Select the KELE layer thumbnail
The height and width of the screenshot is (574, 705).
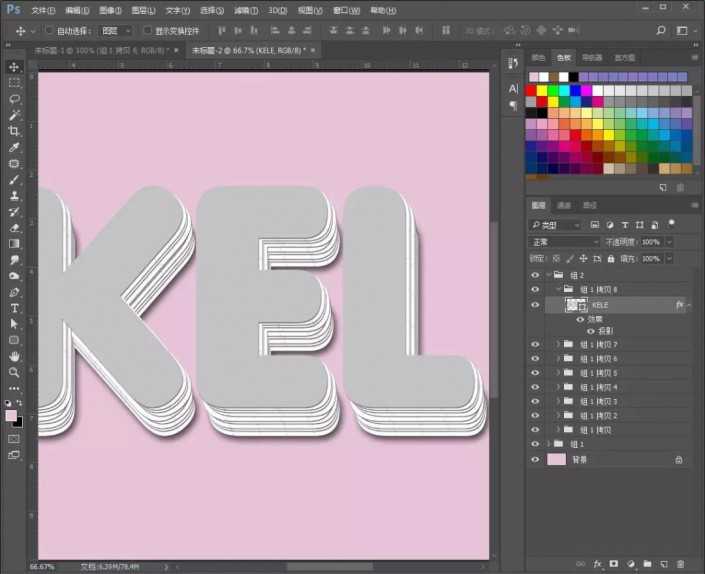(575, 304)
